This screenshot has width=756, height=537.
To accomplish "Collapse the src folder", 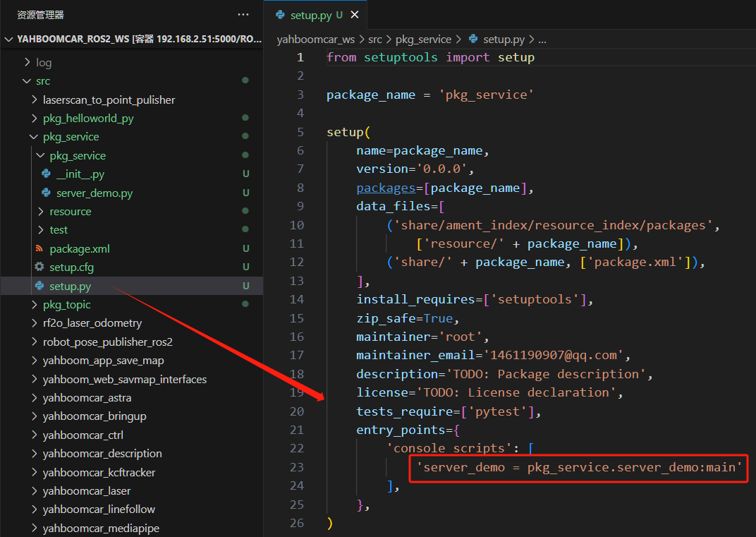I will [x=28, y=81].
